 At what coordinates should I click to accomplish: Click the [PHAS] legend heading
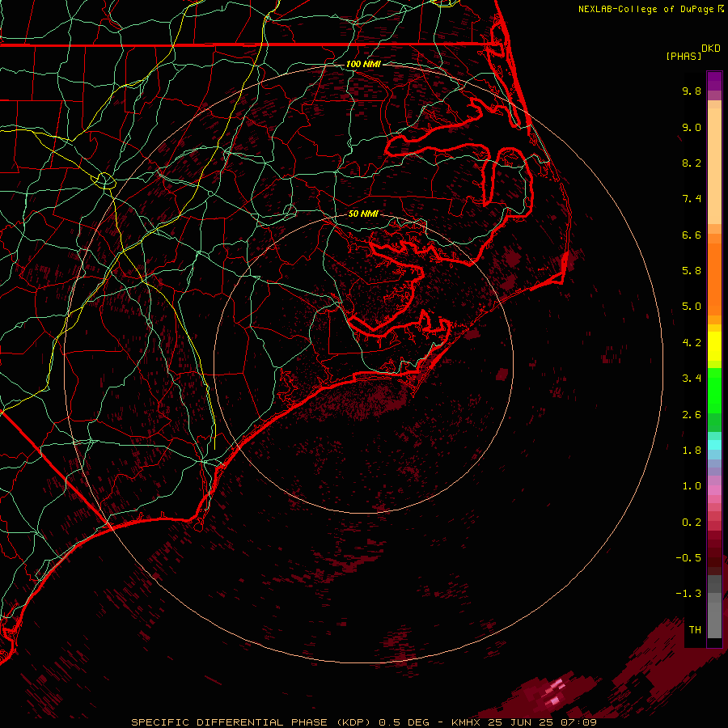(684, 56)
